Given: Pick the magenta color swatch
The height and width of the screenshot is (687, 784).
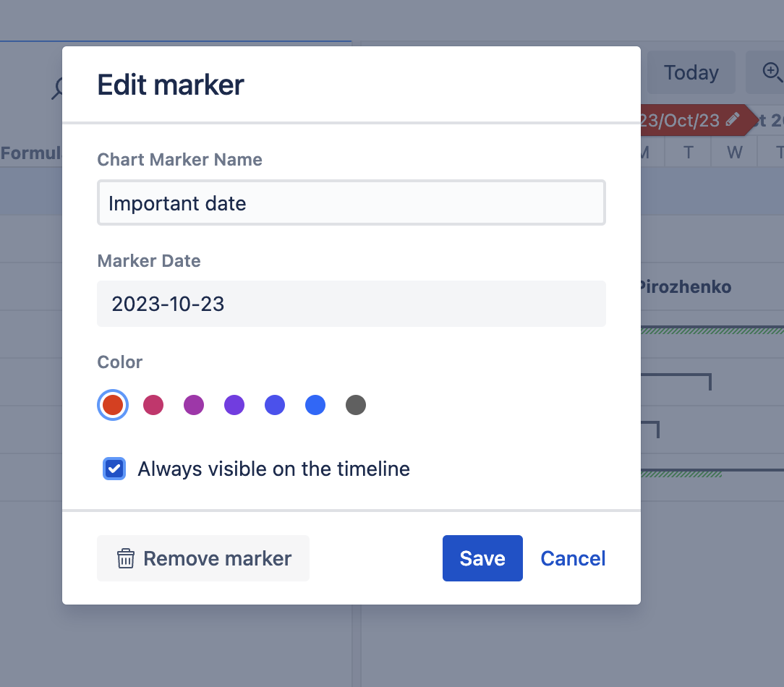Looking at the screenshot, I should 194,405.
